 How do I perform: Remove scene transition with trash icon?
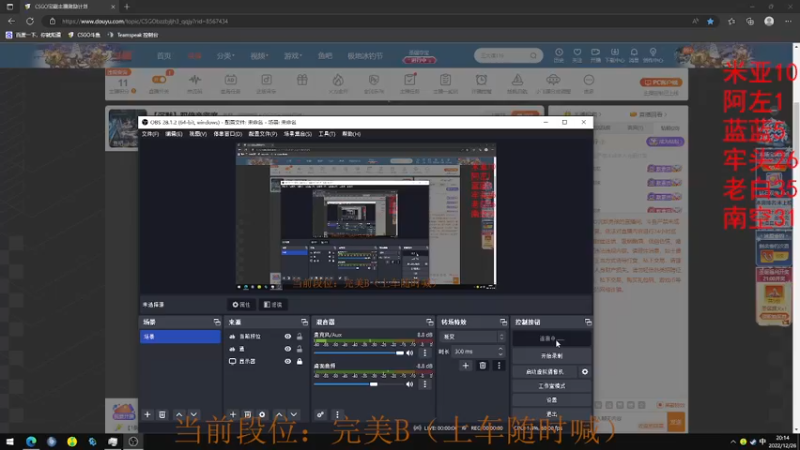pos(483,365)
